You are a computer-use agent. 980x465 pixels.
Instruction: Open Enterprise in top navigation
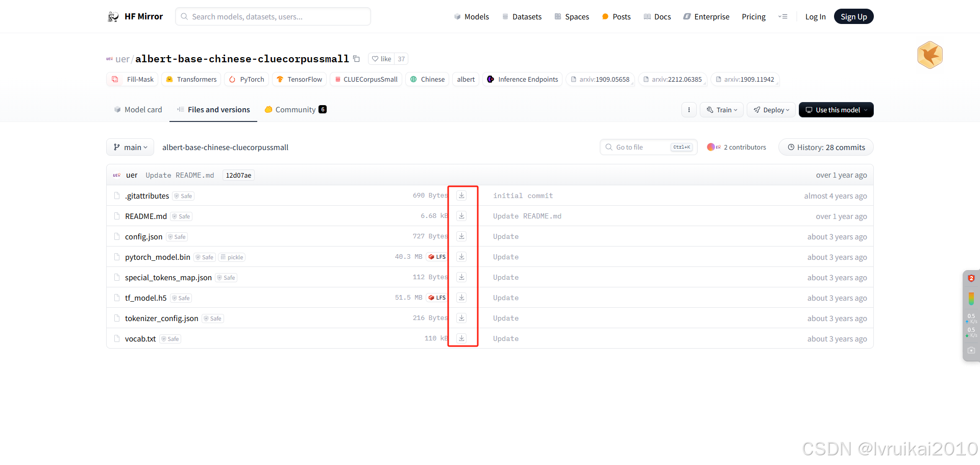coord(706,17)
